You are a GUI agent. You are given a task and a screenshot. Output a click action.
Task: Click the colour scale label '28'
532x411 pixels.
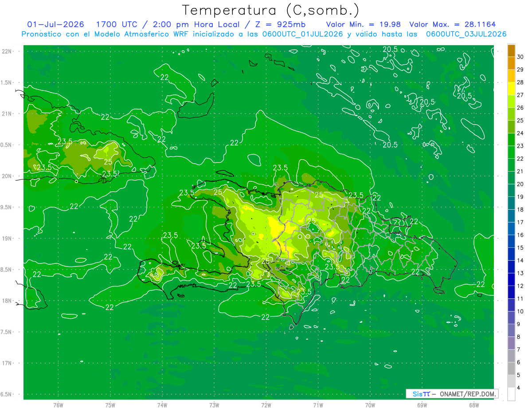point(520,82)
